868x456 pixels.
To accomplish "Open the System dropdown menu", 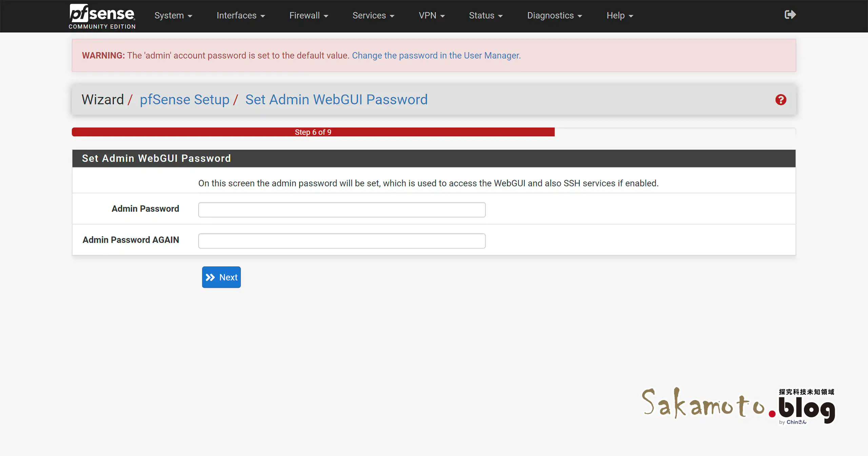I will [x=173, y=15].
